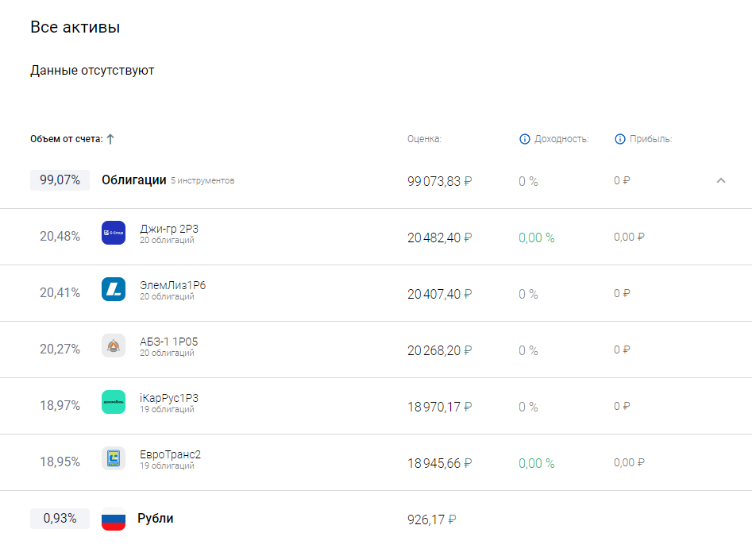Screen dimensions: 752x560
Task: Click the Облигации group title
Action: 133,180
